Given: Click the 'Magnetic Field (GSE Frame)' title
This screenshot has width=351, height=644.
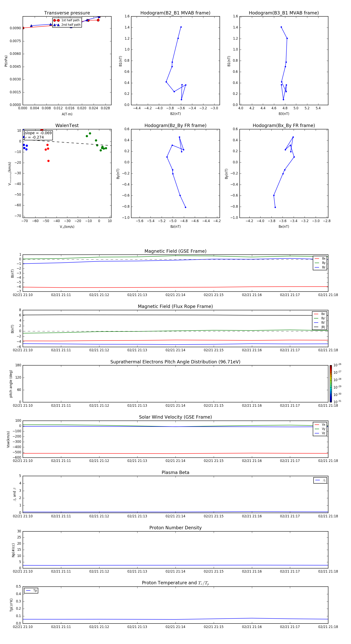Looking at the screenshot, I should pyautogui.click(x=175, y=251).
